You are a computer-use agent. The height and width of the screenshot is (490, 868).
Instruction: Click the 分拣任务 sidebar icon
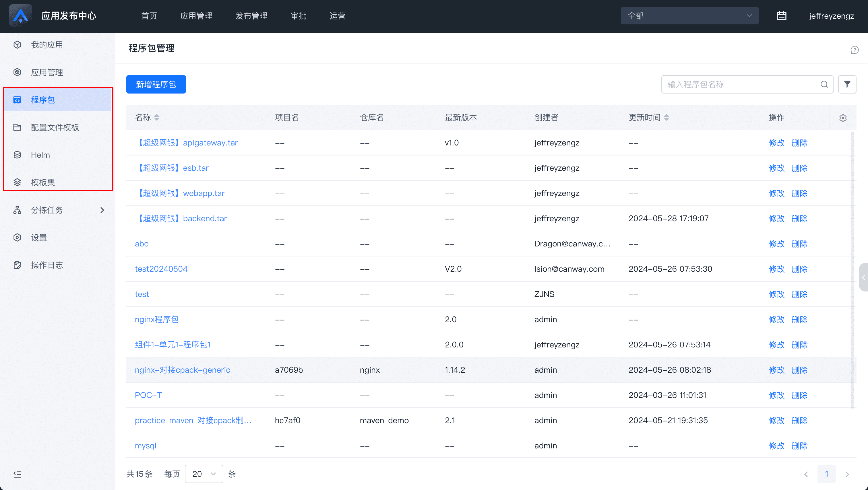click(18, 210)
